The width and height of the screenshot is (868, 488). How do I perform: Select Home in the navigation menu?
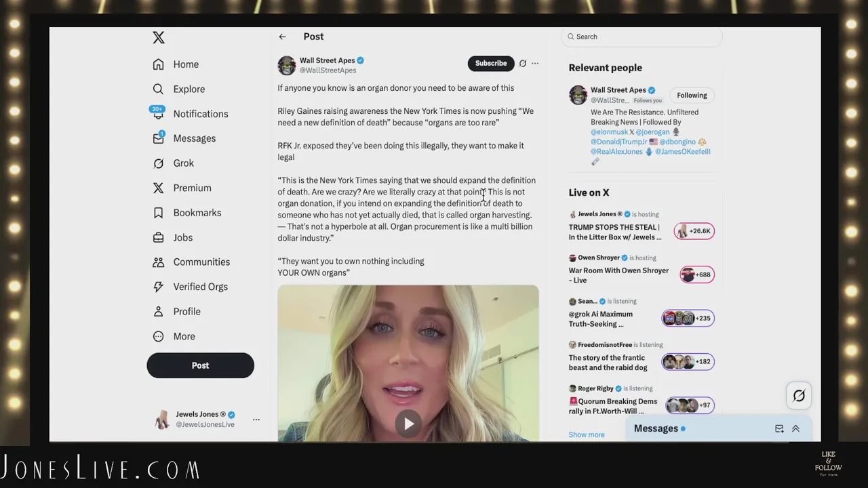pos(176,64)
